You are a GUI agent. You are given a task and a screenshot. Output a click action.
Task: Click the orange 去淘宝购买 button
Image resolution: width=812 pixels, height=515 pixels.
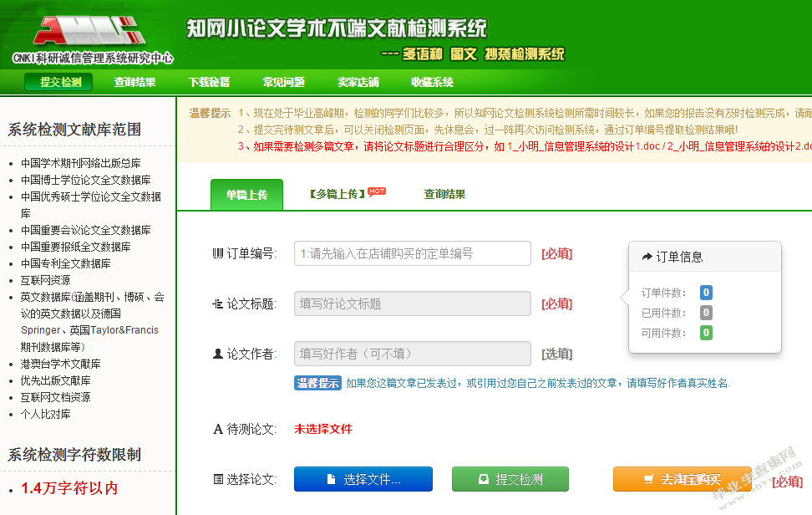pyautogui.click(x=682, y=479)
